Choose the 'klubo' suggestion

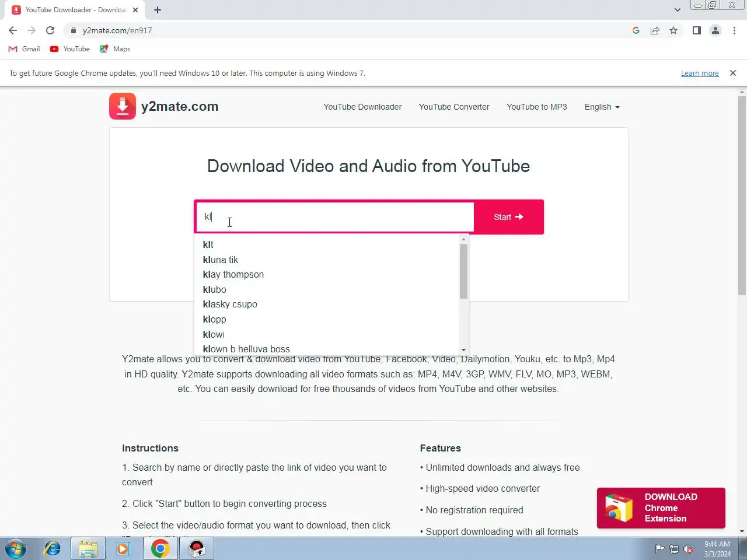[327, 289]
